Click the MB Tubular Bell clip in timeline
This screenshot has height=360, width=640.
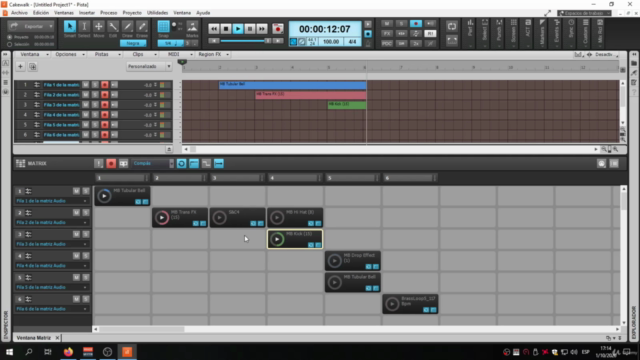point(292,85)
